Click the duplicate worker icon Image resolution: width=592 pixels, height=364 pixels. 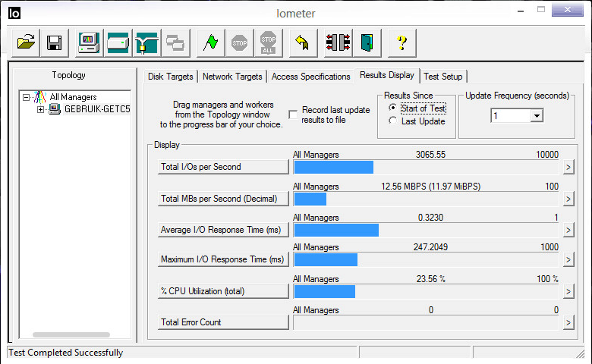pyautogui.click(x=175, y=42)
